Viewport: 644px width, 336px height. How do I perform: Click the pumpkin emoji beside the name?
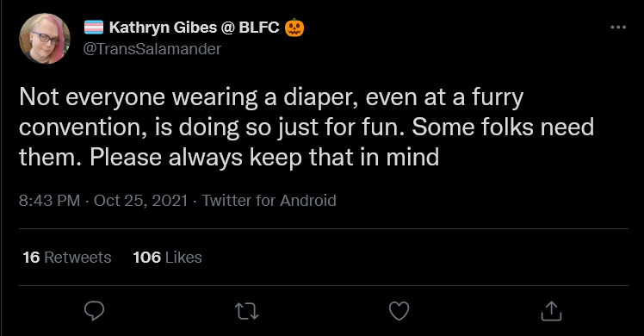[294, 28]
